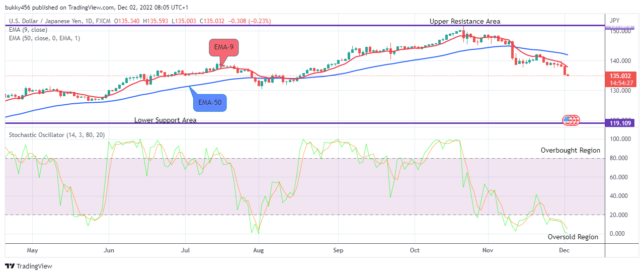The image size is (644, 275).
Task: Click the May label on time axis
Action: [x=32, y=250]
